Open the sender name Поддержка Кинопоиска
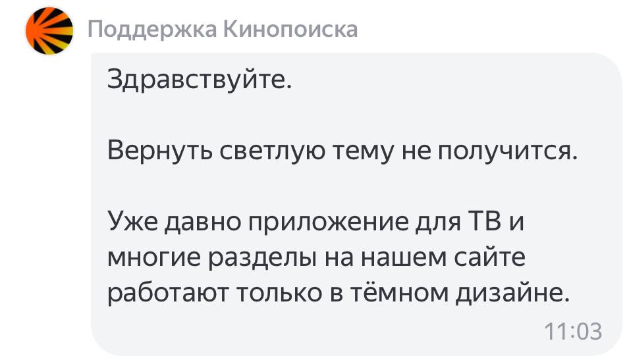This screenshot has height=364, width=627. [223, 29]
